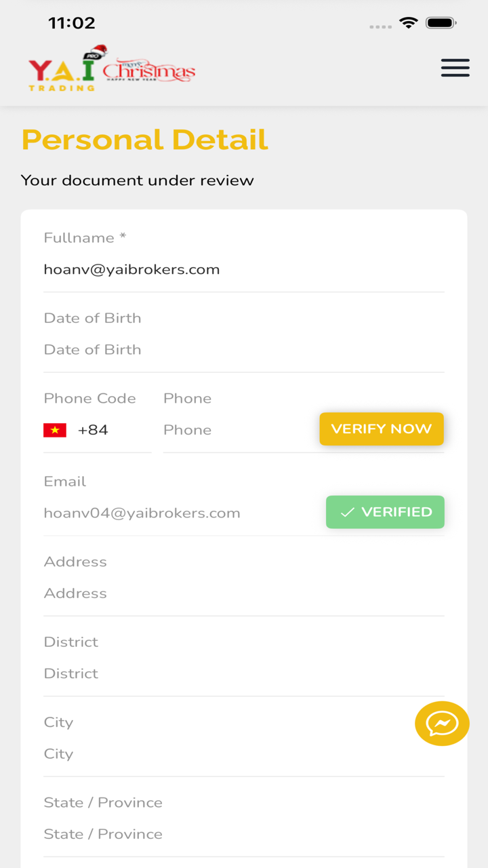Focus the Fullname input field
This screenshot has width=488, height=868.
(244, 270)
